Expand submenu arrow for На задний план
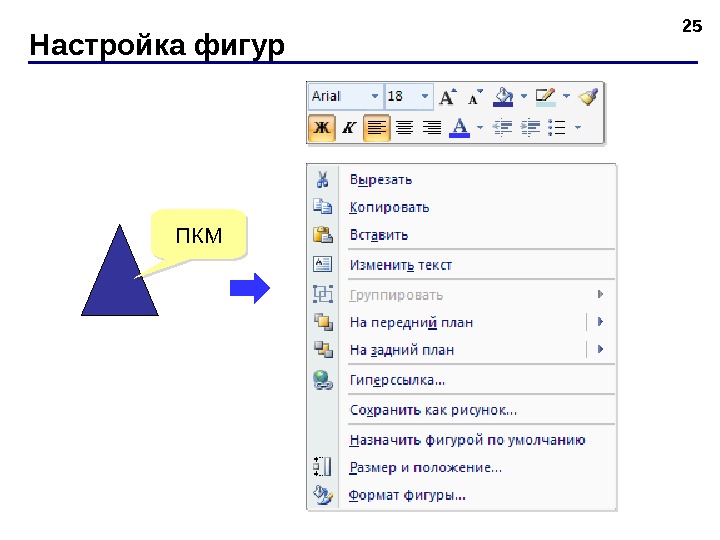 tap(600, 349)
